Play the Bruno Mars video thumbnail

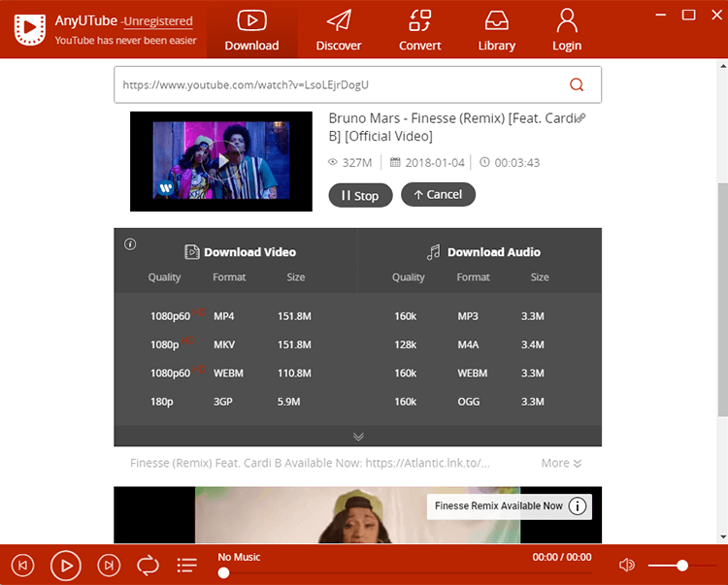221,161
